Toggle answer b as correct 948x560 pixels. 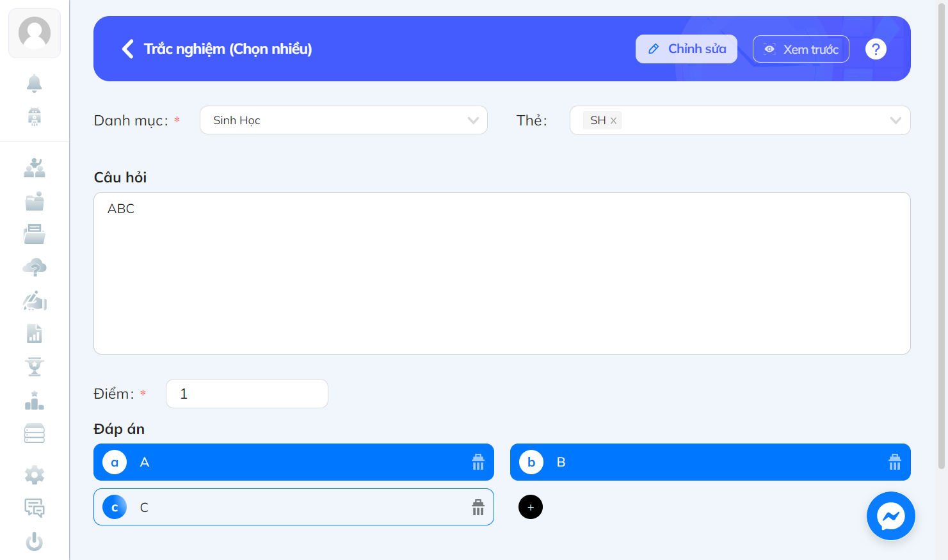tap(531, 462)
